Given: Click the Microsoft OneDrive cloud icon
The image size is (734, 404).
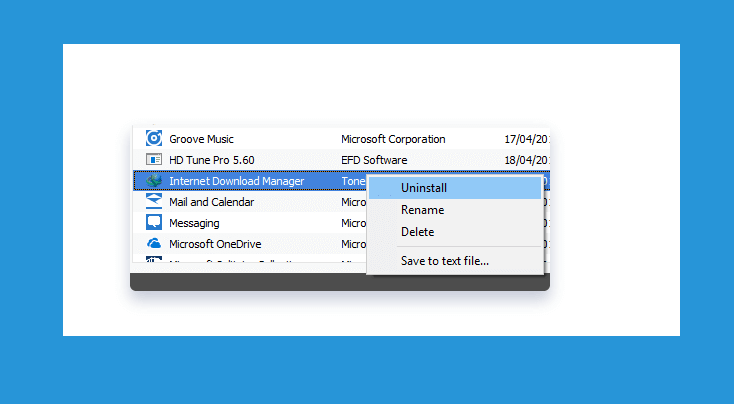Looking at the screenshot, I should click(154, 243).
